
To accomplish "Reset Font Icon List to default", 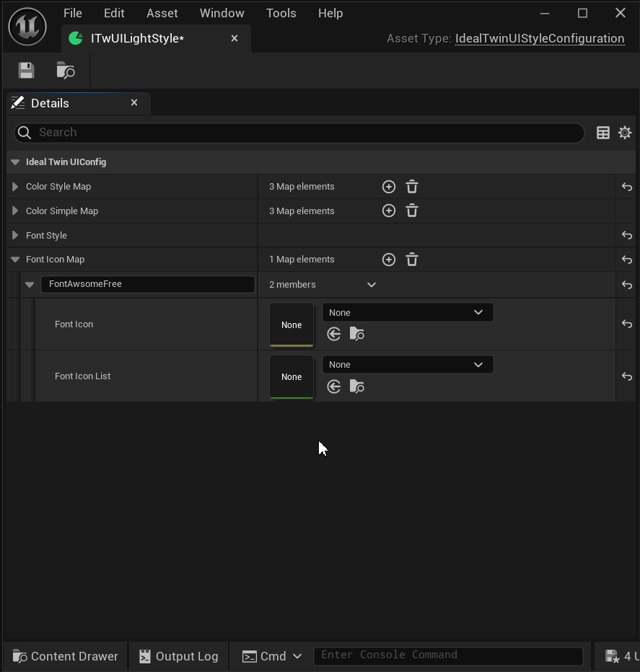I will [626, 376].
